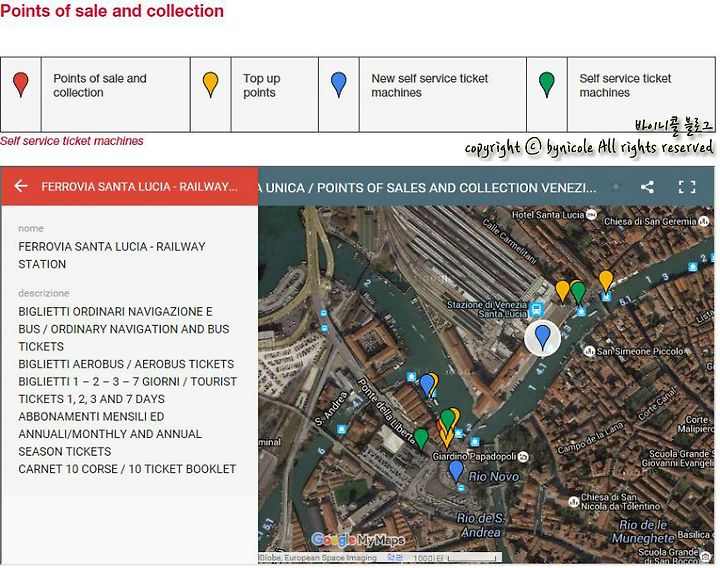This screenshot has width=720, height=568.
Task: Click the name field value FERROVIA SANTA LUCIA - RAILWAY STATION
Action: (112, 255)
